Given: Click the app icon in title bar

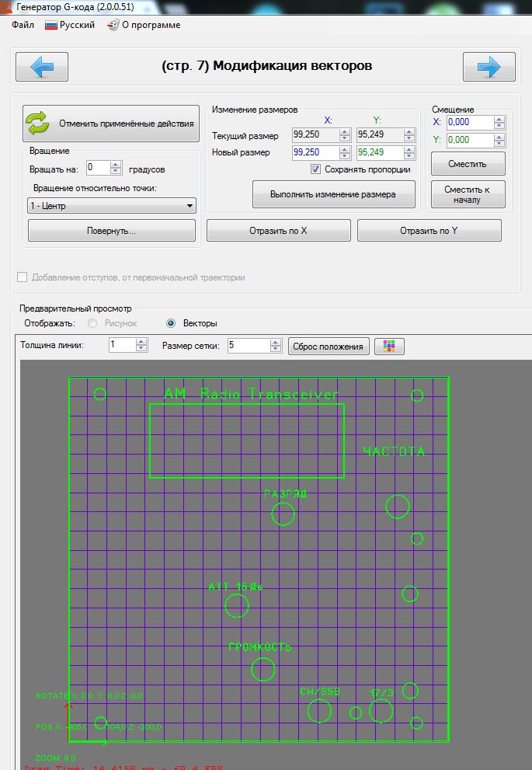Looking at the screenshot, I should click(6, 7).
